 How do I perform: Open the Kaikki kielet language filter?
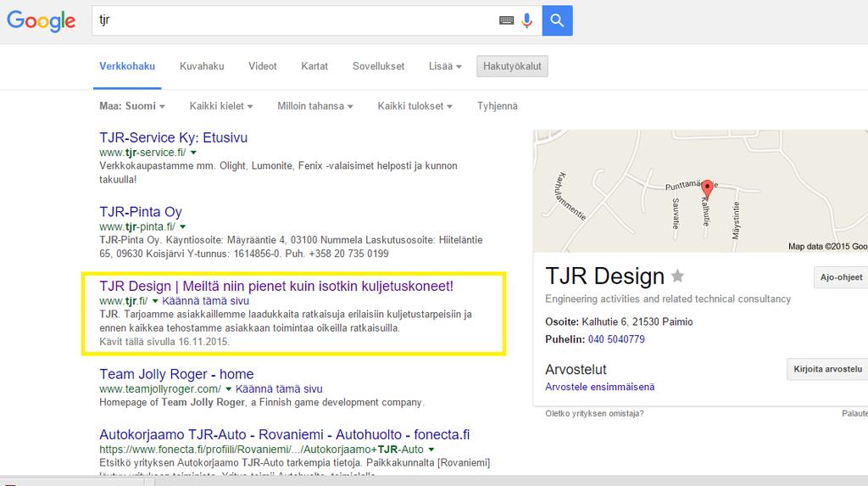click(221, 106)
